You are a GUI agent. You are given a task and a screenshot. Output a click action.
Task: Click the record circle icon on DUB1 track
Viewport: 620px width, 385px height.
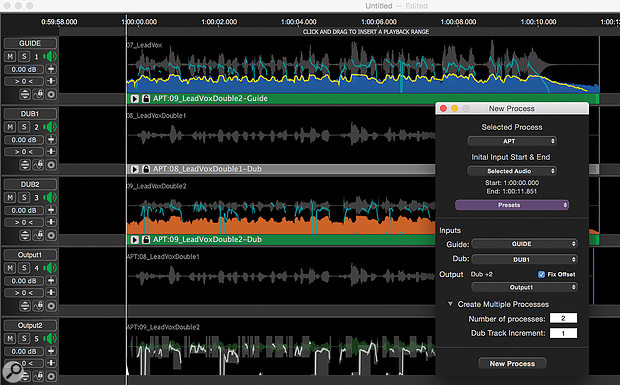pos(51,165)
